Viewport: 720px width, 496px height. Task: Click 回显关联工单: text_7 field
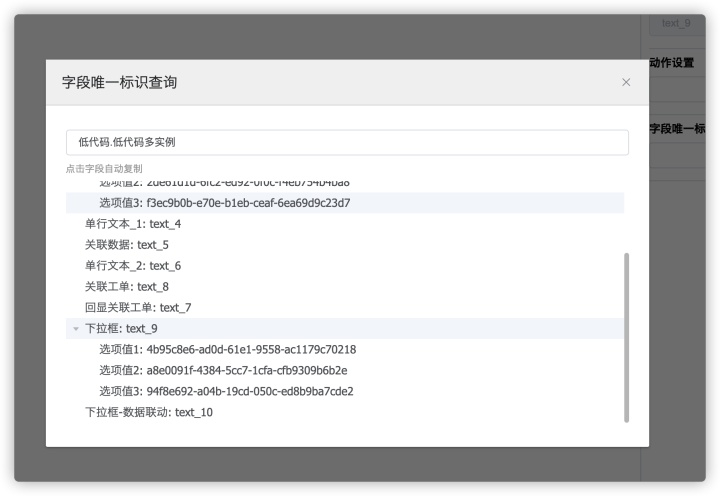138,308
